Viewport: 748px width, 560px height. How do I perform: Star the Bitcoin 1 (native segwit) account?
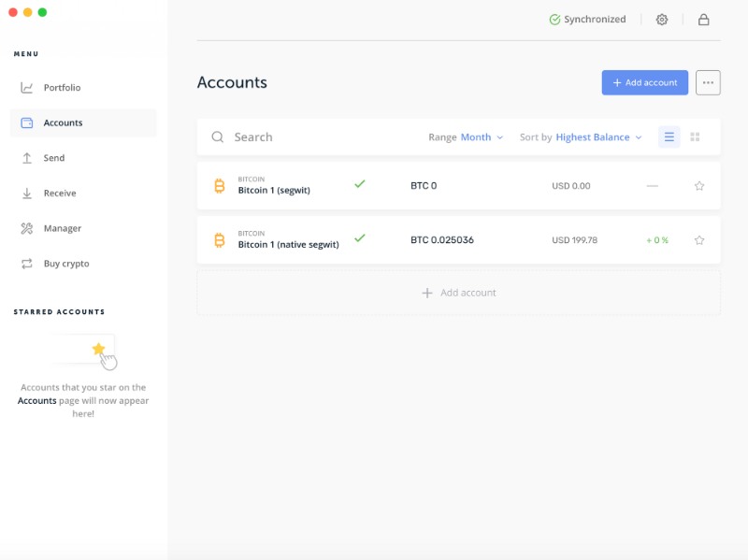(x=699, y=240)
